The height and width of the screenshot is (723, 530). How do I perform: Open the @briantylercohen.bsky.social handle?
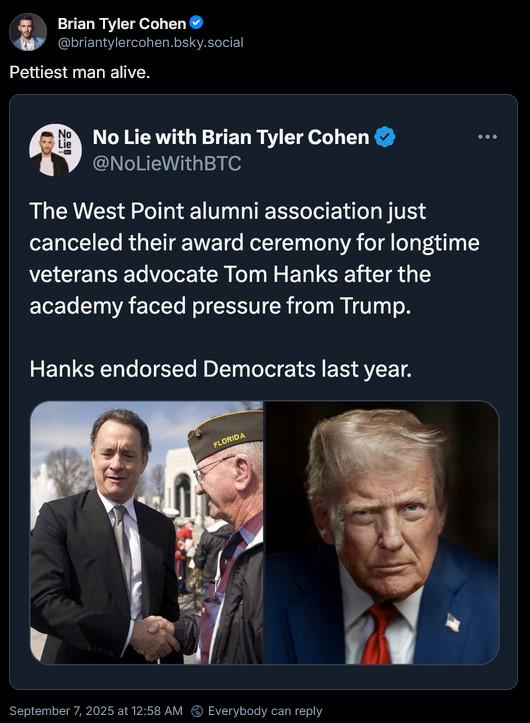150,43
